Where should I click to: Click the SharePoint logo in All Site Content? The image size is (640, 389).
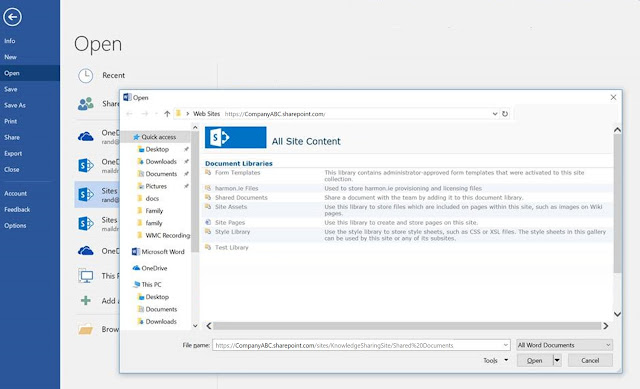[x=236, y=138]
